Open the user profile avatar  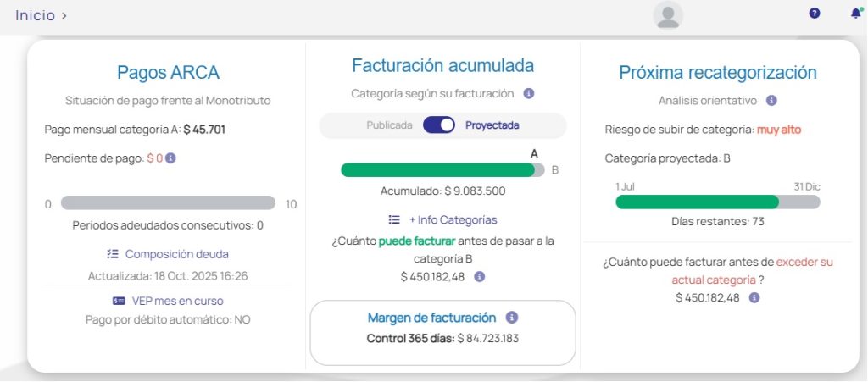coord(668,16)
